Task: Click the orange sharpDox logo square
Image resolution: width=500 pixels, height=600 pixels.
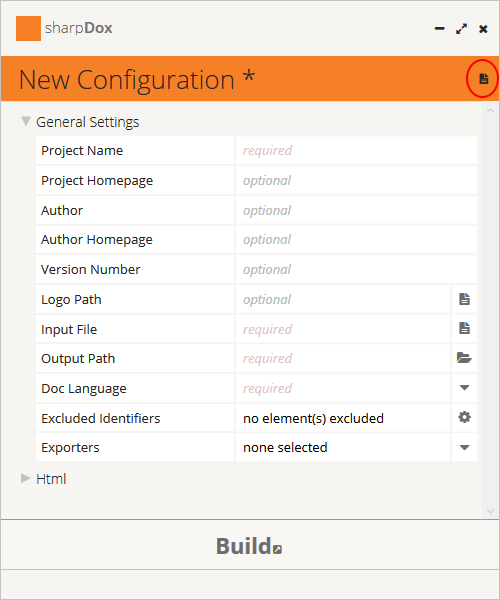Action: (28, 28)
